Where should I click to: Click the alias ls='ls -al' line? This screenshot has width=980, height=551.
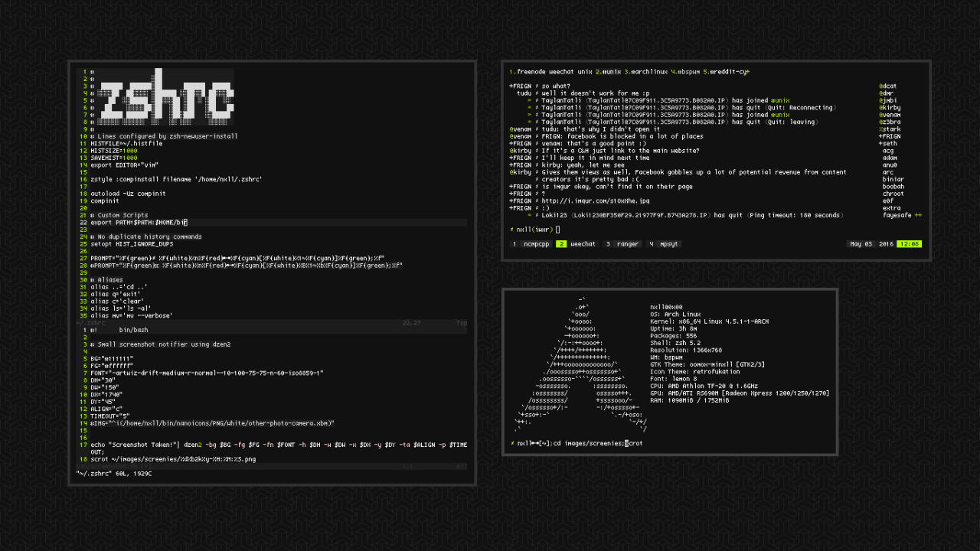click(x=121, y=308)
